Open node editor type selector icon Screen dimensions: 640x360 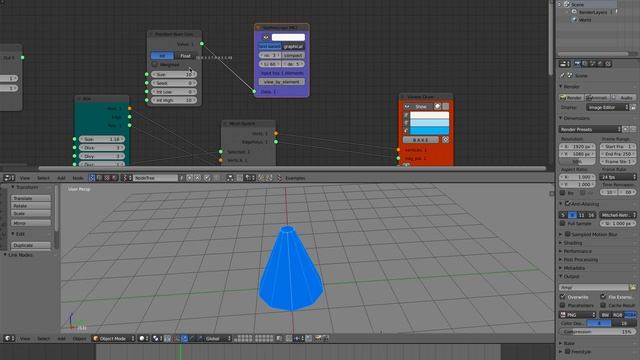[9, 178]
